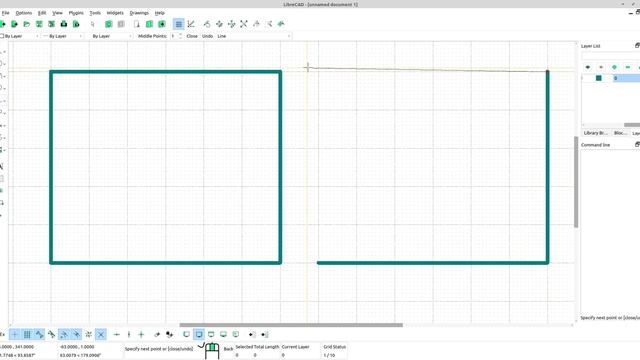Click layer 0 color swatch
The image size is (640, 360).
click(x=599, y=78)
